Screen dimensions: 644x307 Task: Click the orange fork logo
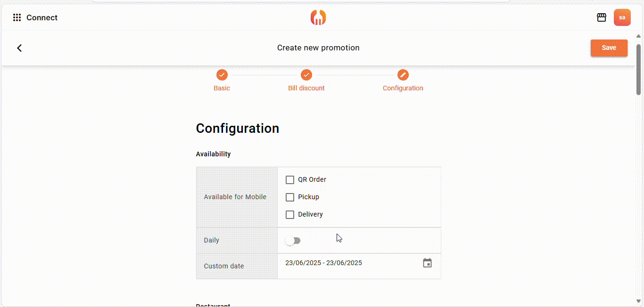click(x=318, y=18)
